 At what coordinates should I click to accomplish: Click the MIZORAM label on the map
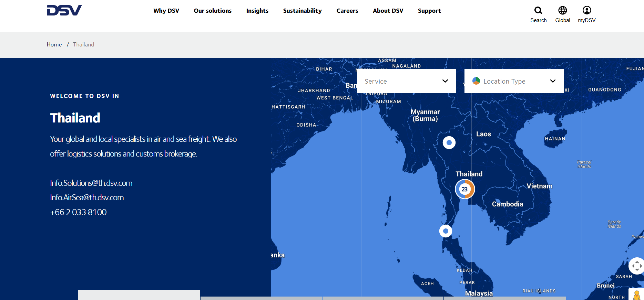click(x=389, y=101)
